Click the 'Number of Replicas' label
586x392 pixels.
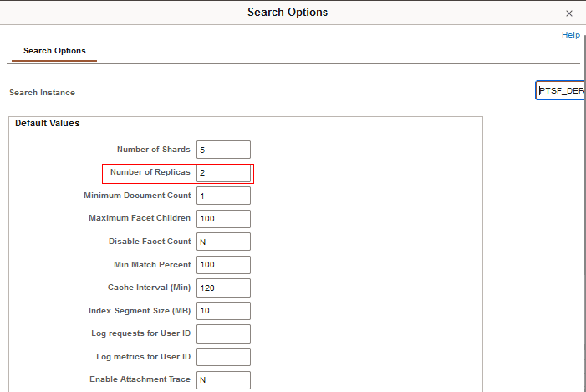click(x=150, y=172)
